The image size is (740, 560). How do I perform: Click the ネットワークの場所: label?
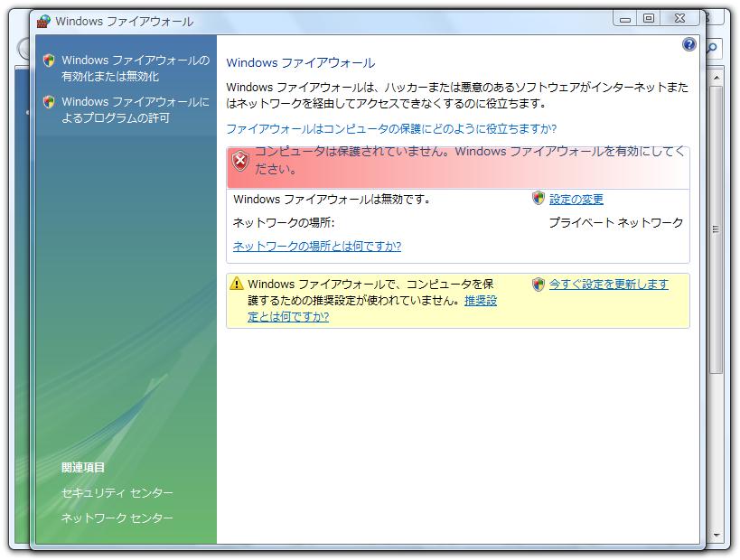[x=284, y=223]
